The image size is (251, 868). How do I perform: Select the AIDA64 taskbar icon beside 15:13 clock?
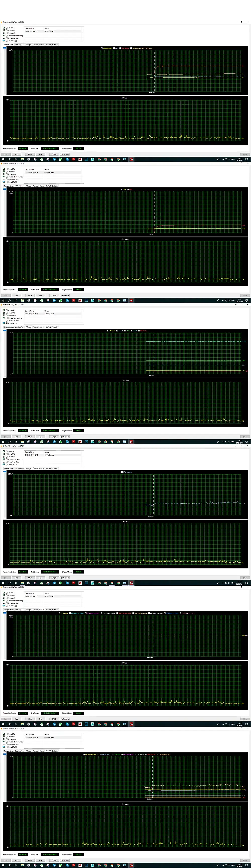[x=131, y=159]
